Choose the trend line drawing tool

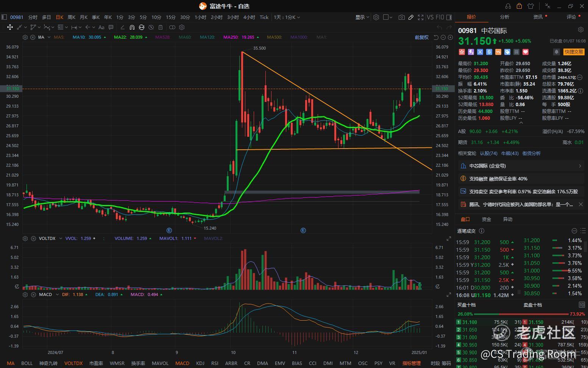19,27
